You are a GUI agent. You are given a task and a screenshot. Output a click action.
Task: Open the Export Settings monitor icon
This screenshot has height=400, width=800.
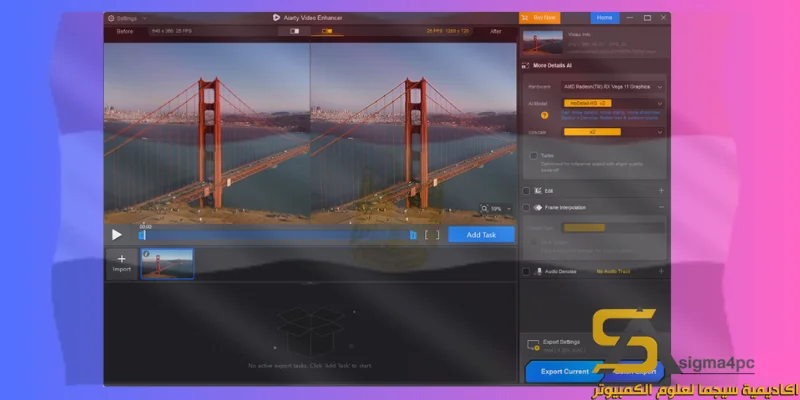[533, 345]
